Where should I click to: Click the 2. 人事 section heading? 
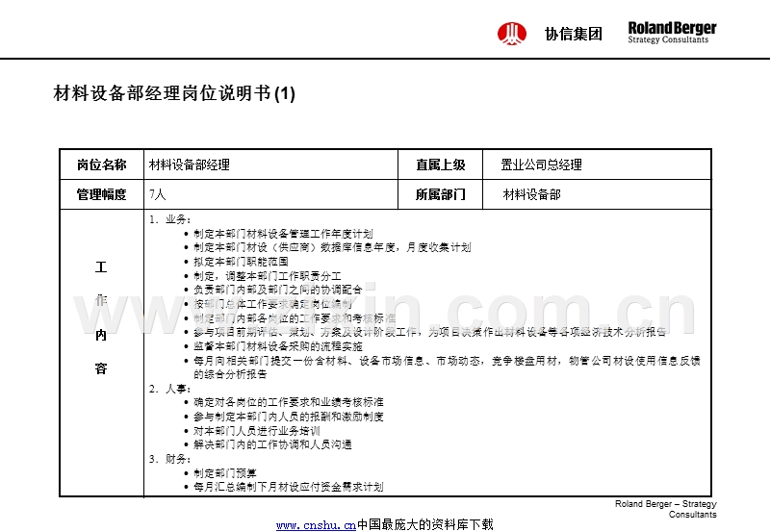(170, 389)
